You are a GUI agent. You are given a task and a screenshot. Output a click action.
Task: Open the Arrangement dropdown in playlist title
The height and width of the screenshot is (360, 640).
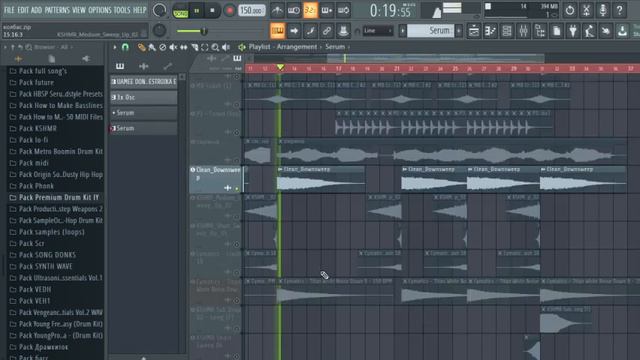coord(297,47)
